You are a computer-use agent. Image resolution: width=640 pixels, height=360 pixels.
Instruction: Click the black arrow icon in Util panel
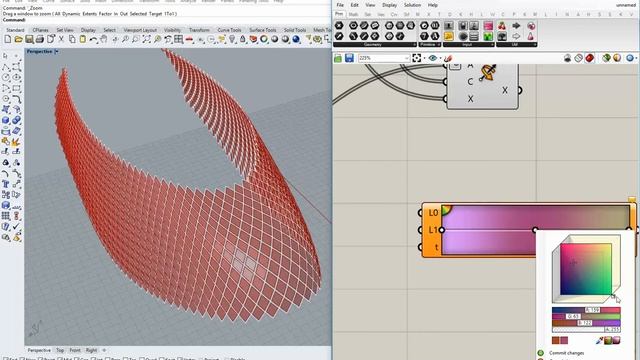point(516,26)
